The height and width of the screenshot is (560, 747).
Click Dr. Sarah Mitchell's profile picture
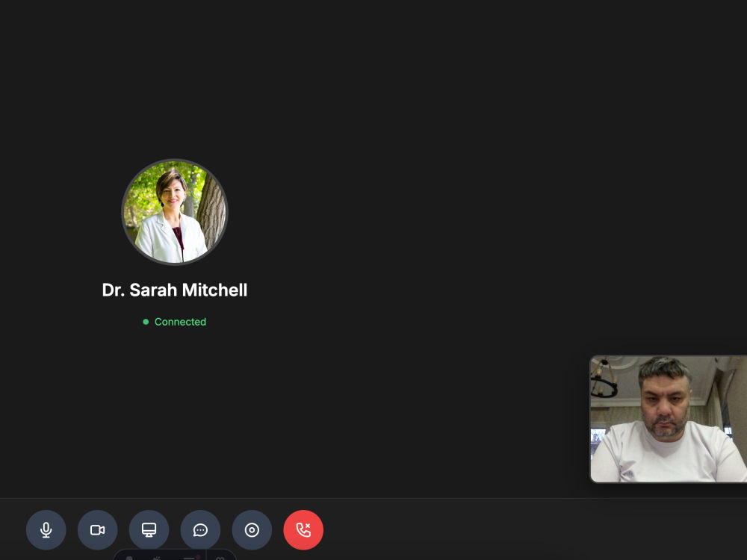pos(175,212)
